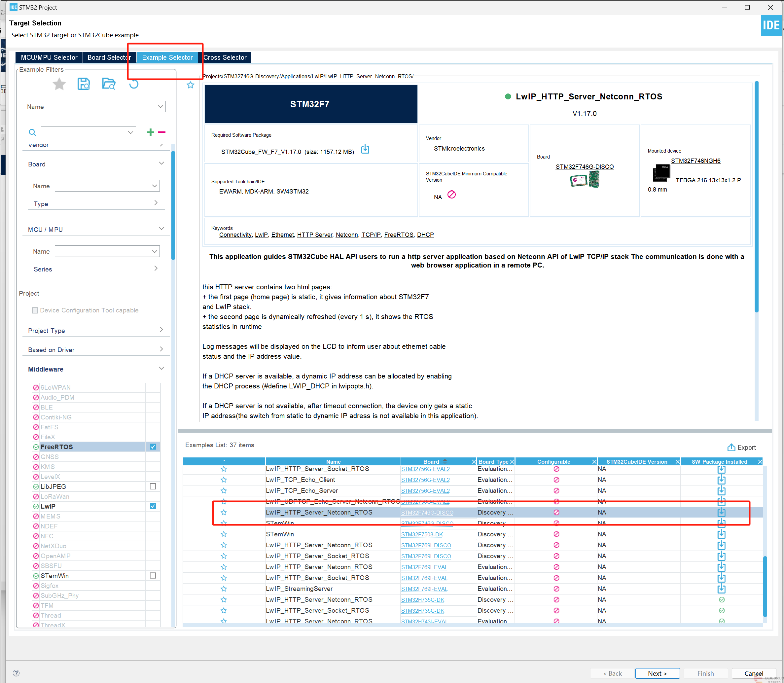Open the example Name dropdown at top
This screenshot has width=784, height=683.
point(160,107)
